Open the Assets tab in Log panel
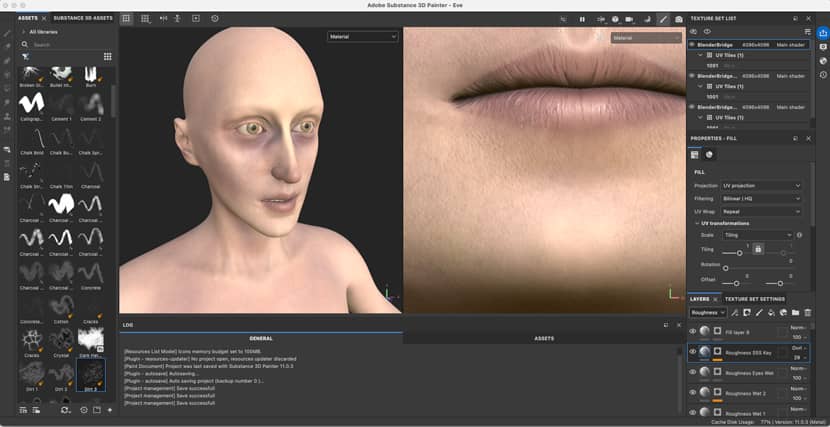 pos(544,339)
